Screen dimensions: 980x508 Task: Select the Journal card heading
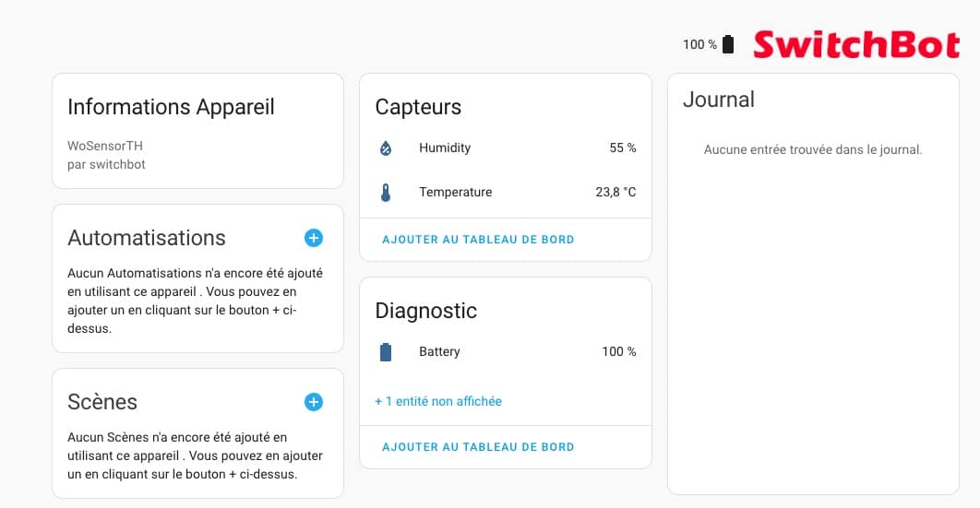719,100
